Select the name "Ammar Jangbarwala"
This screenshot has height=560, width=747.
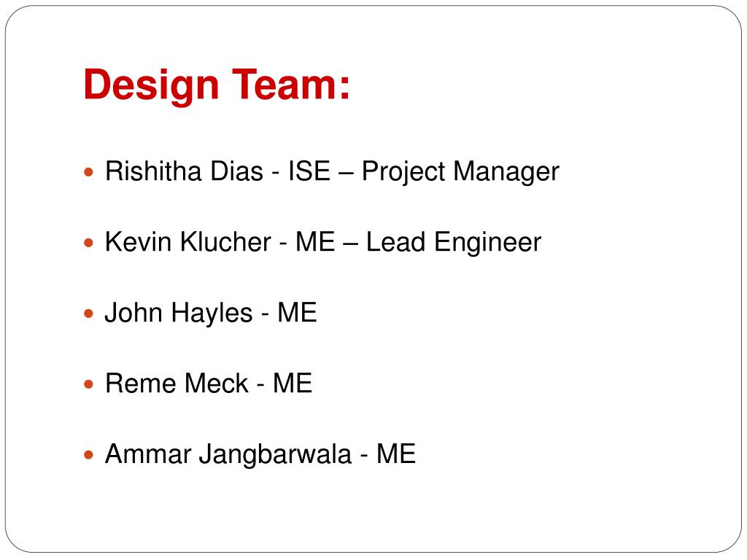pos(228,455)
